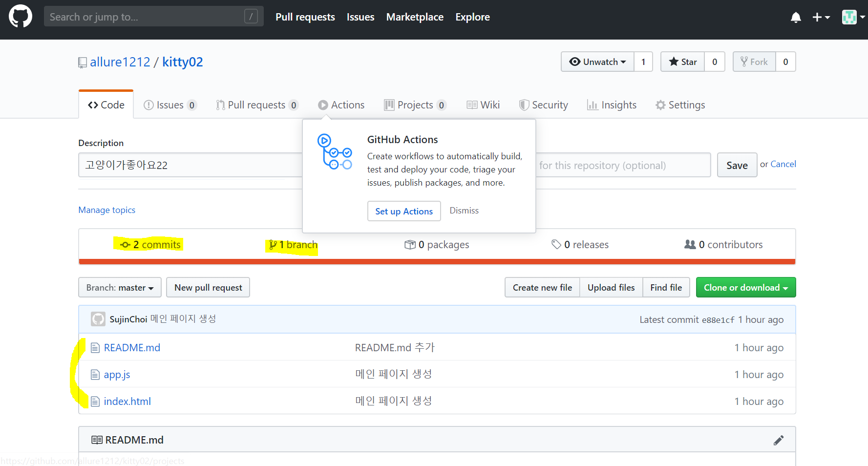The width and height of the screenshot is (868, 466).
Task: View 0 releases
Action: [x=580, y=245]
